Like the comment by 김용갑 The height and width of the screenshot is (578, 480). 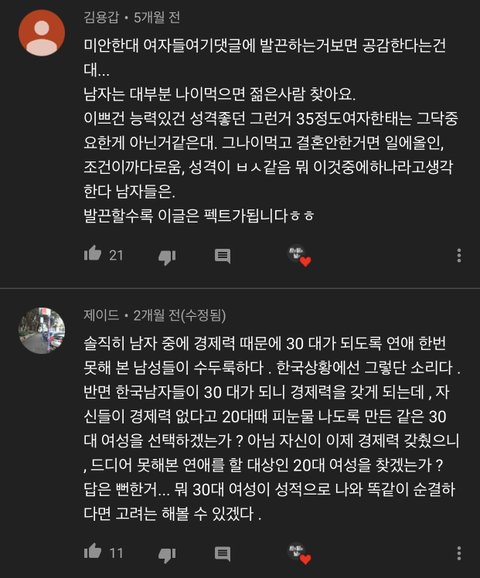tap(93, 254)
